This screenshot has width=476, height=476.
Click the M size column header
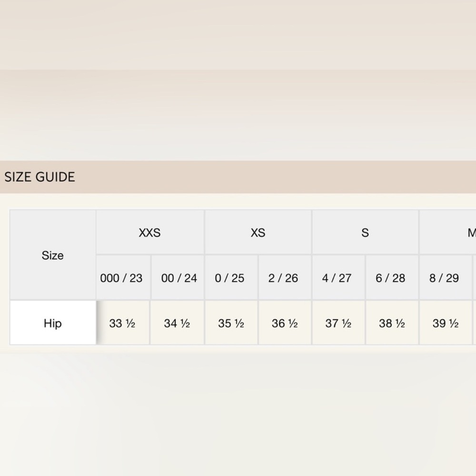[448, 232]
